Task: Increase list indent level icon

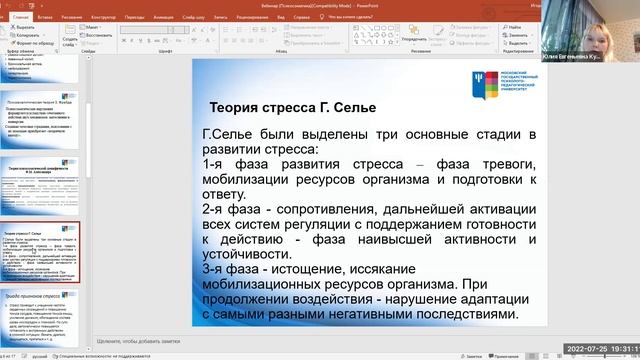Action: click(264, 29)
